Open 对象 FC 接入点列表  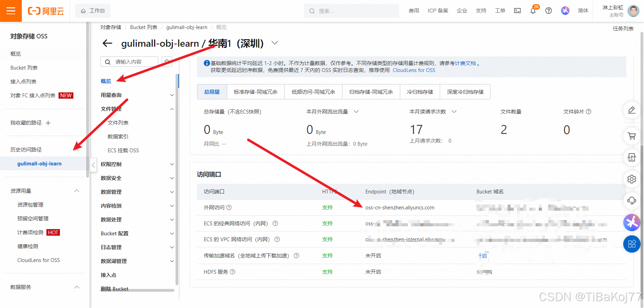(x=33, y=96)
